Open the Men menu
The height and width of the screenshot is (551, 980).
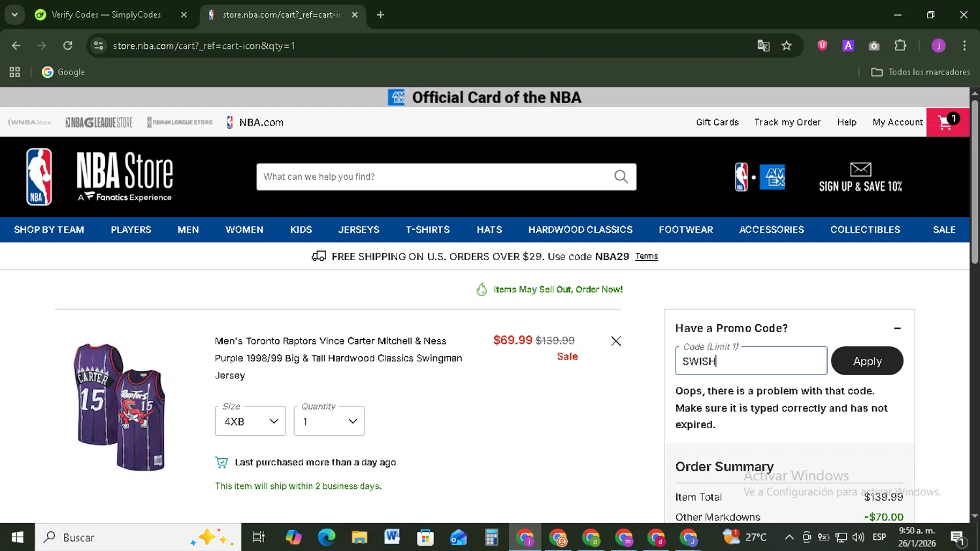point(188,230)
